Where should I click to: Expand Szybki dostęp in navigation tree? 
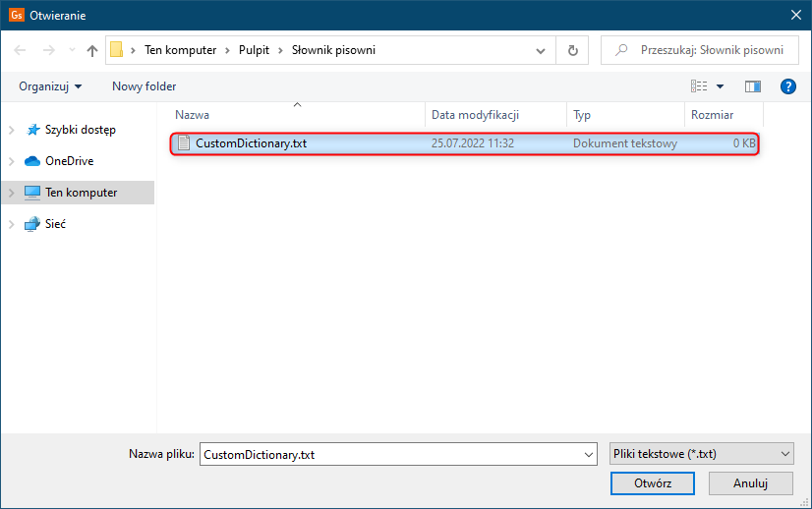coord(12,130)
